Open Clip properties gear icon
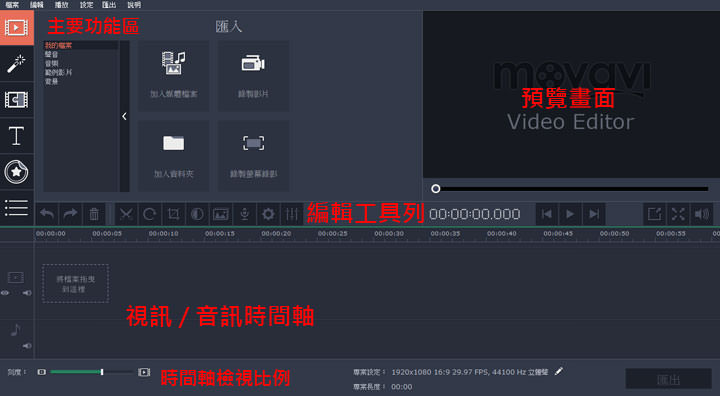Viewport: 720px width, 396px height. (x=268, y=214)
